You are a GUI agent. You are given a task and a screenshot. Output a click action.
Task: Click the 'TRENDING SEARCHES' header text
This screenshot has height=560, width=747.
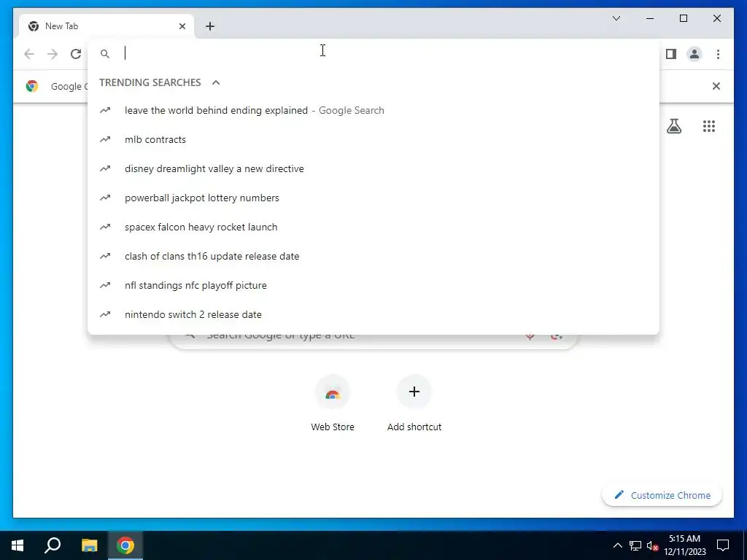coord(150,82)
